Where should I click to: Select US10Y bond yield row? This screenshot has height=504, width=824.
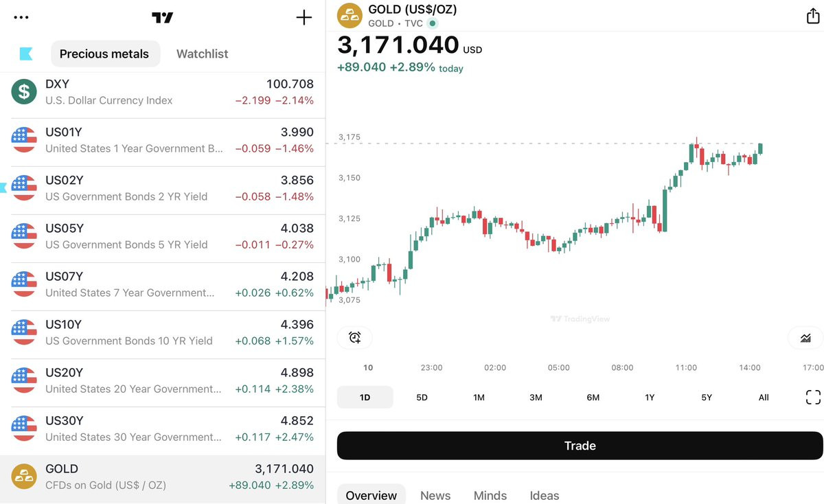[163, 332]
